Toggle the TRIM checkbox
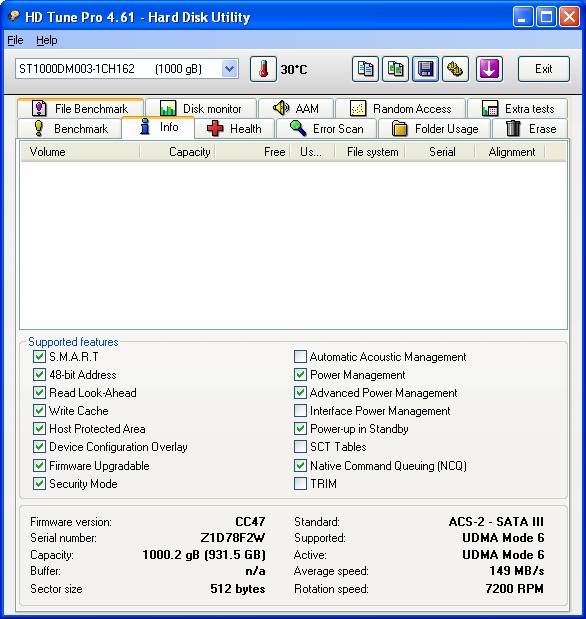586x619 pixels. (x=300, y=484)
